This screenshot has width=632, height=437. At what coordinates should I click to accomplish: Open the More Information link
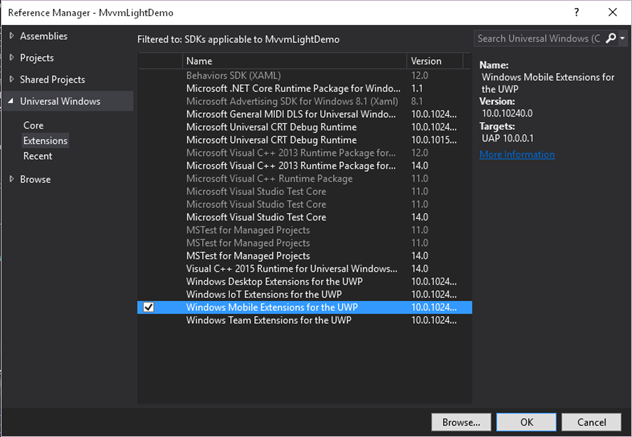click(517, 154)
